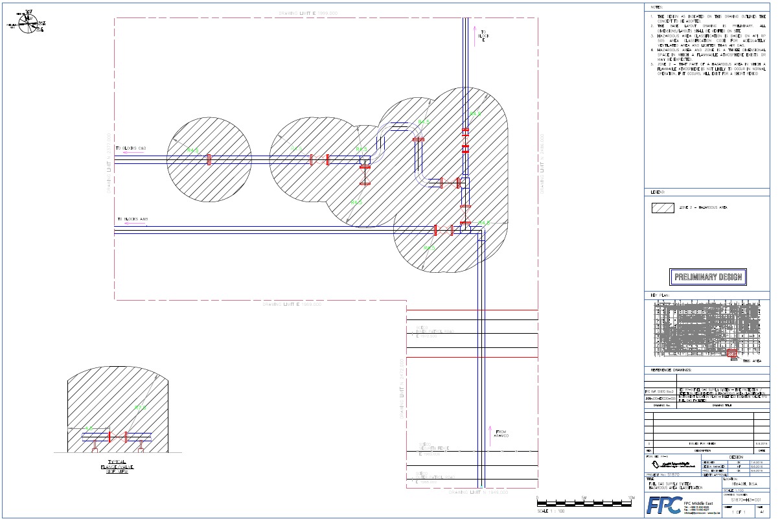Screen dimensions: 780x532
Task: Click the Reference Drawings heading
Action: click(671, 370)
